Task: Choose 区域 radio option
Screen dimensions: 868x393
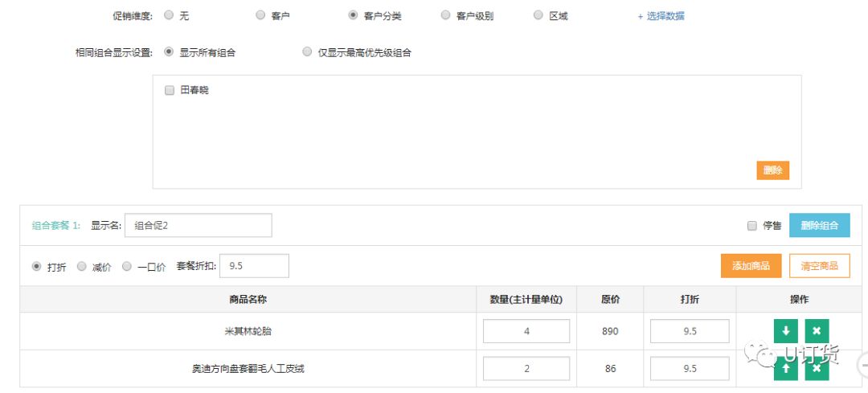Action: pos(538,15)
